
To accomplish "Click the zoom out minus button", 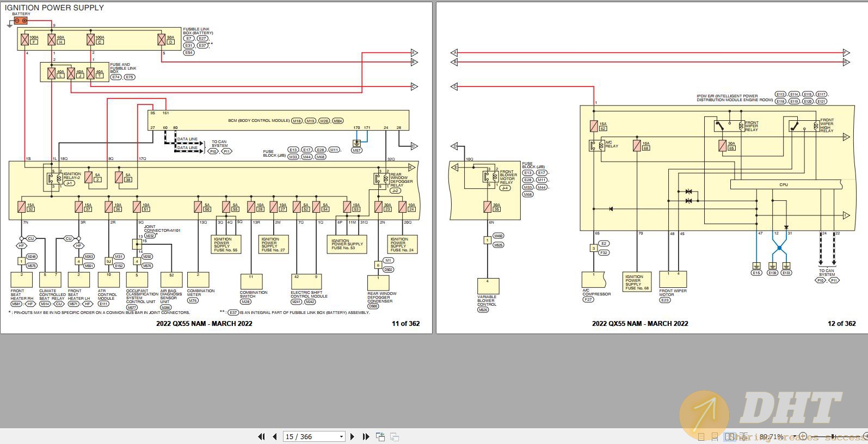I will 803,436.
